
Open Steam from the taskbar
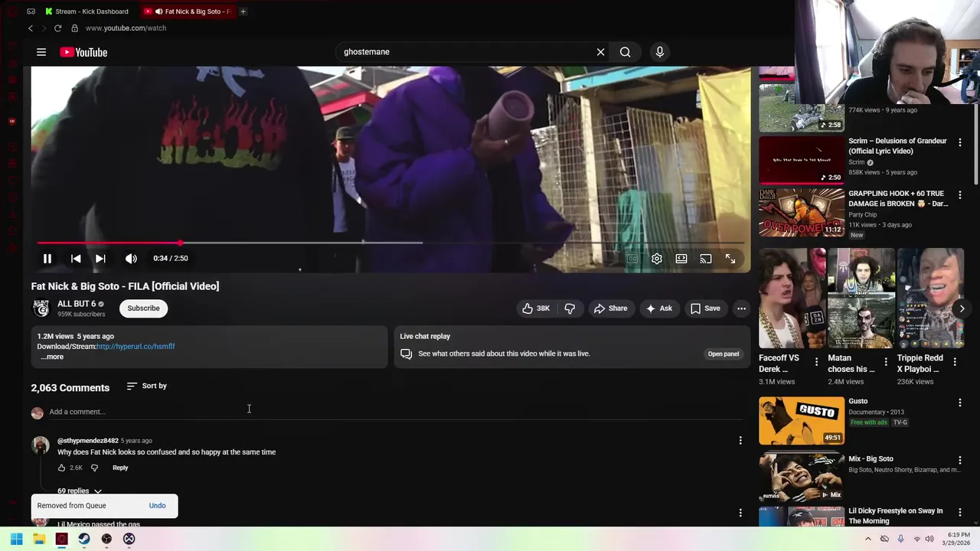coord(84,539)
